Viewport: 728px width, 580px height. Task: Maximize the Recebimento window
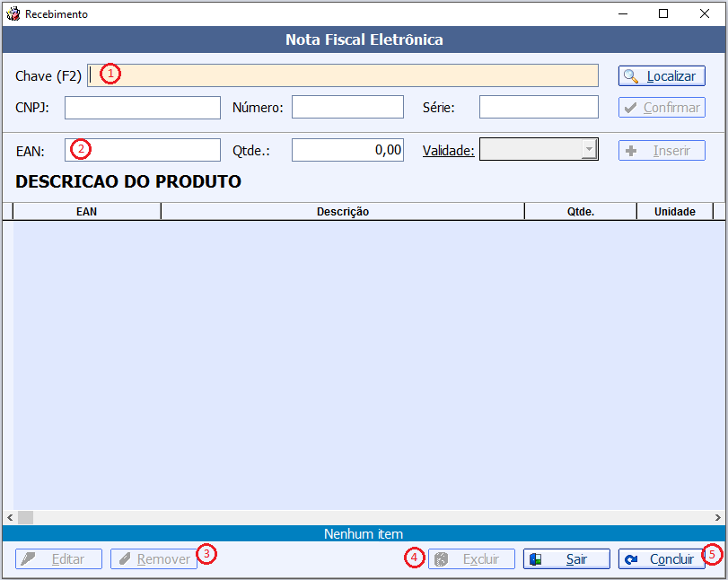tap(663, 13)
